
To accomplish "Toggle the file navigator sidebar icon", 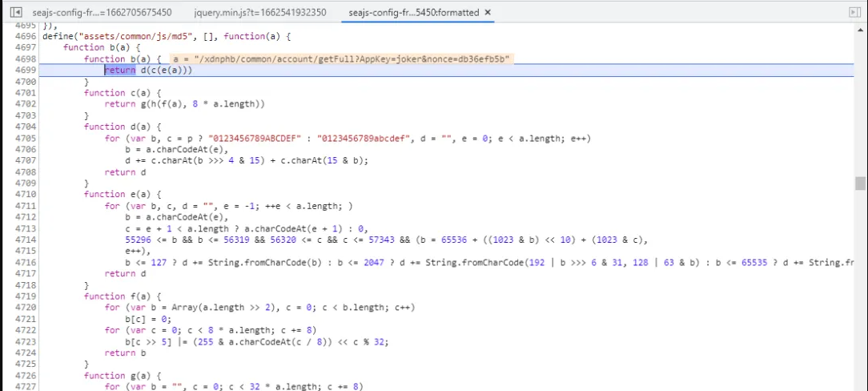I will point(15,12).
